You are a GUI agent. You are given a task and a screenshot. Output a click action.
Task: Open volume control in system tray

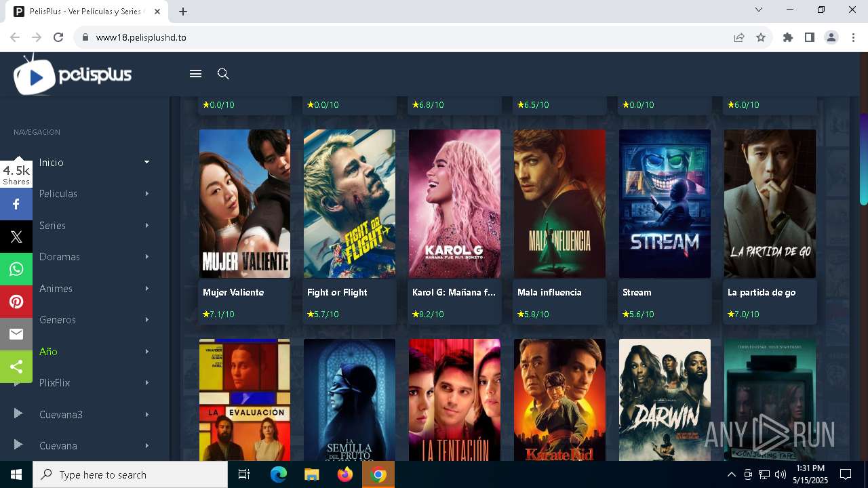pos(781,474)
